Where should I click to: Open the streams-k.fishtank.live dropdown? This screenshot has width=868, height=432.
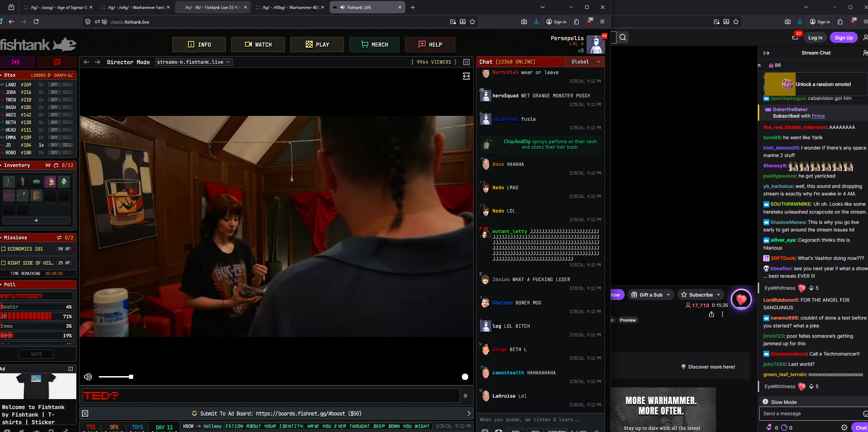coord(194,62)
